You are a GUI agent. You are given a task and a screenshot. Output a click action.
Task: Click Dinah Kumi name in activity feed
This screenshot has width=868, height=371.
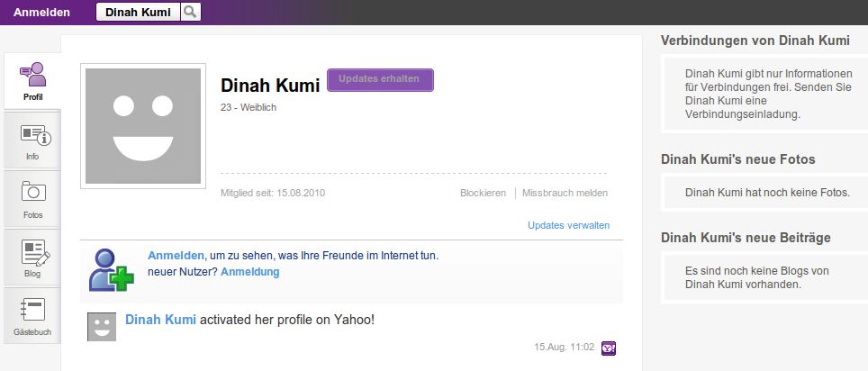tap(160, 320)
